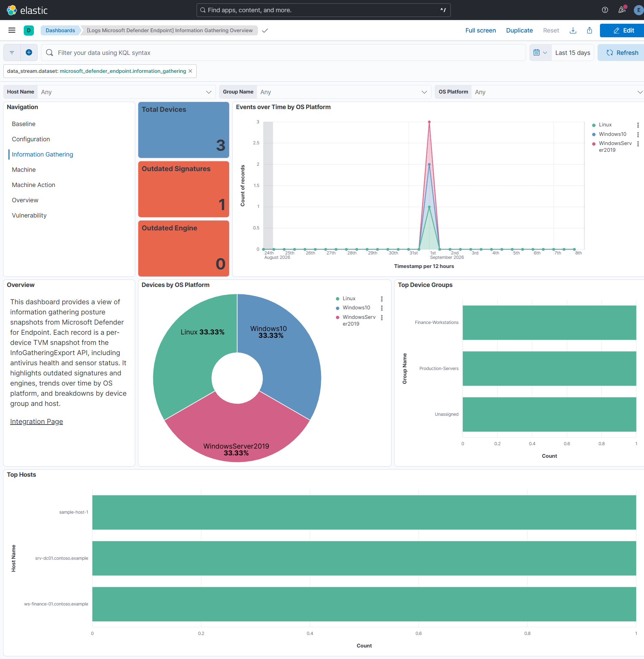Click WindowsServer2019 legend entry in Devices pie
The image size is (644, 659).
(x=359, y=320)
